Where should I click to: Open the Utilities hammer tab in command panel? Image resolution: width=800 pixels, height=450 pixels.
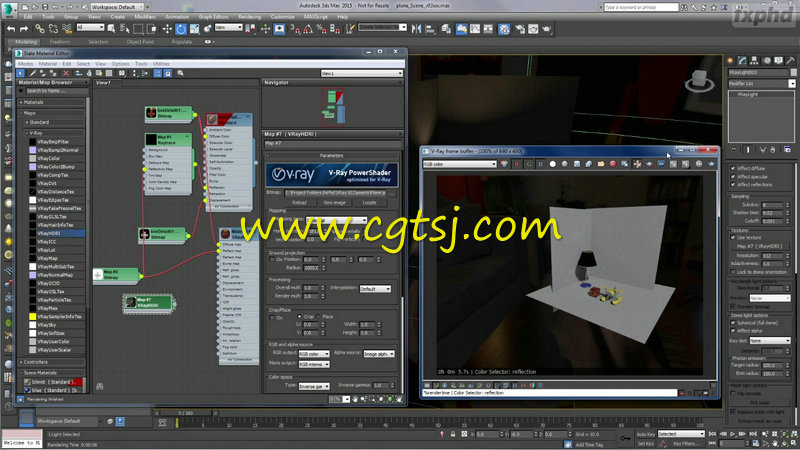(x=791, y=60)
